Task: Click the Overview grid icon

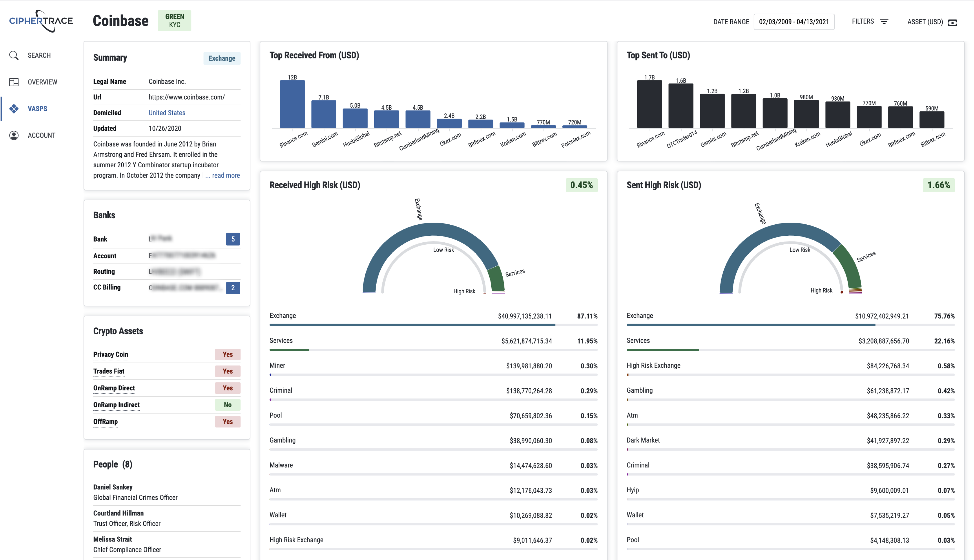Action: click(14, 82)
